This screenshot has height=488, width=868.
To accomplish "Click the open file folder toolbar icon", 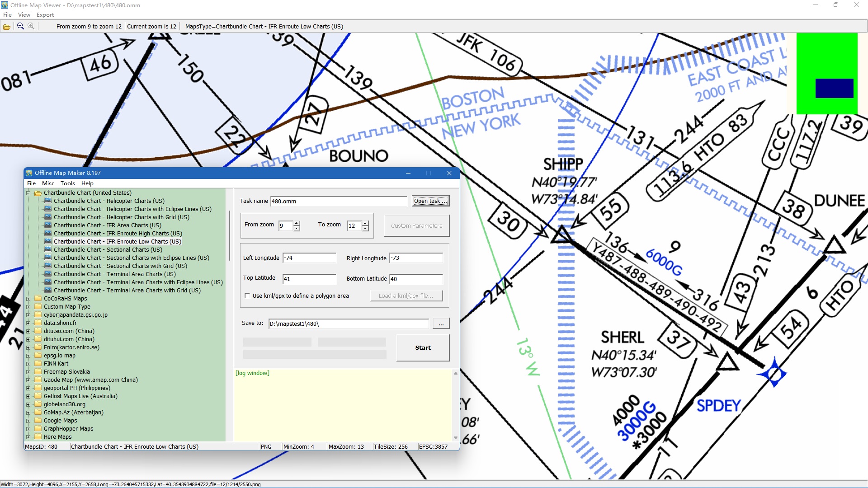I will click(7, 27).
